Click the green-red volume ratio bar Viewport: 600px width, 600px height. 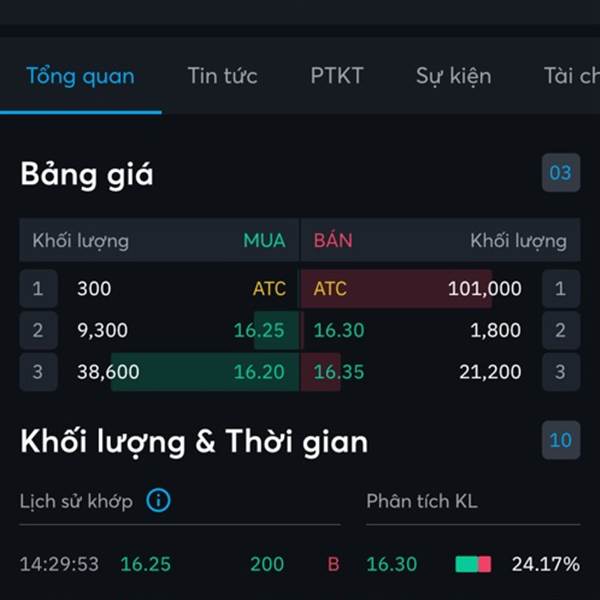tap(473, 564)
